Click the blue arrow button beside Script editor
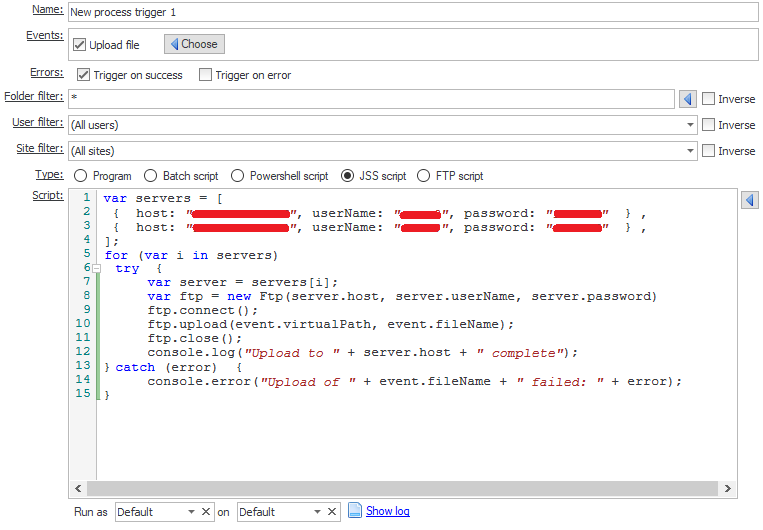Image resolution: width=763 pixels, height=530 pixels. tap(749, 201)
